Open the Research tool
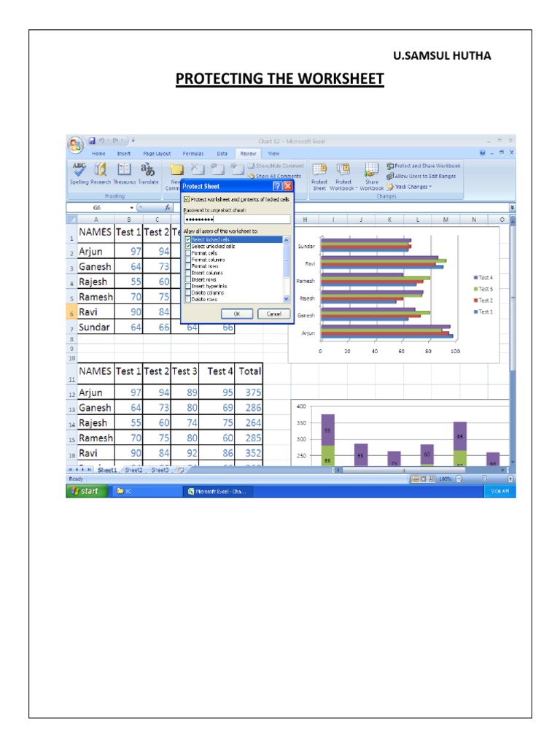 click(x=101, y=174)
